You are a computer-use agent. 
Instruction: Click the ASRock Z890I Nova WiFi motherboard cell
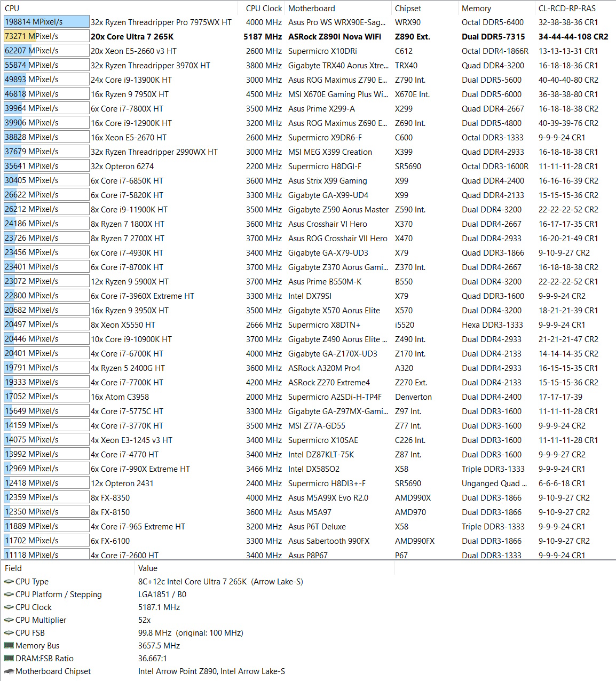[x=335, y=37]
